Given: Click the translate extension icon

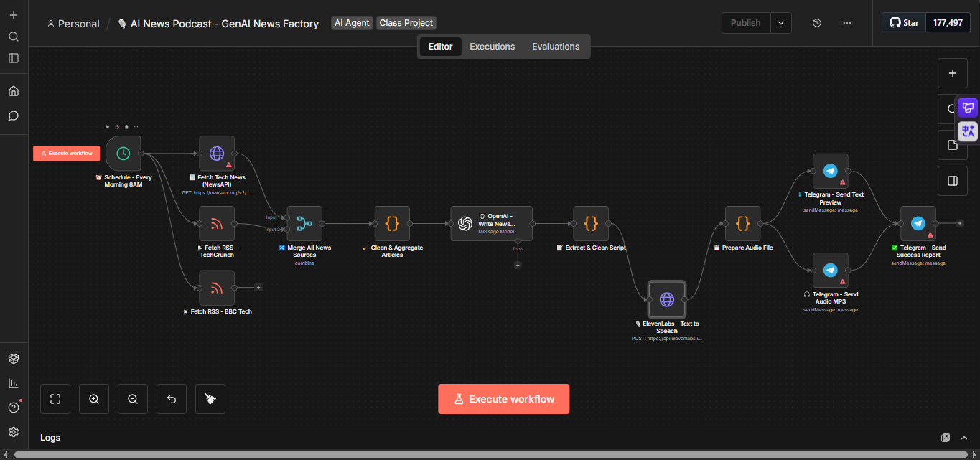Looking at the screenshot, I should tap(968, 131).
